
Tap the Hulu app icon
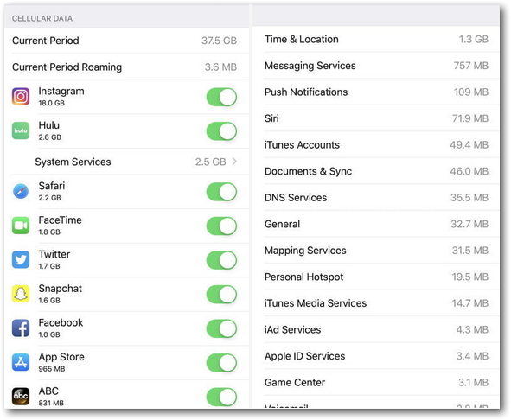pyautogui.click(x=21, y=130)
